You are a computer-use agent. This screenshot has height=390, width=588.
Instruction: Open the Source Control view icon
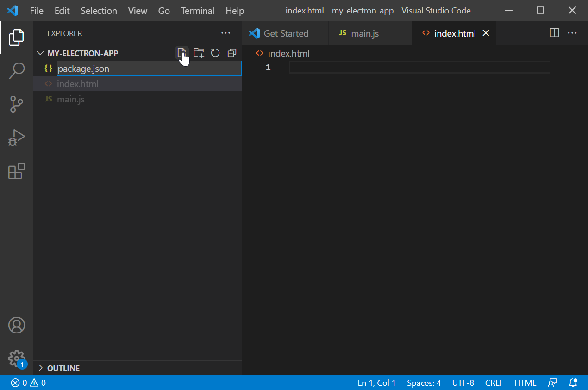click(x=17, y=104)
